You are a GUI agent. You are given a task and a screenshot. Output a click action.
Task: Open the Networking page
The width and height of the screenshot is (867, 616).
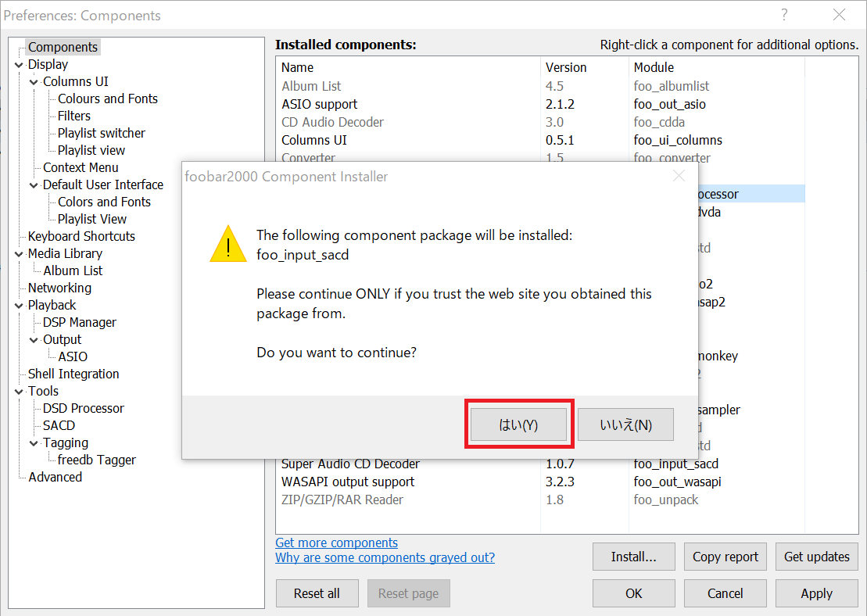[59, 288]
